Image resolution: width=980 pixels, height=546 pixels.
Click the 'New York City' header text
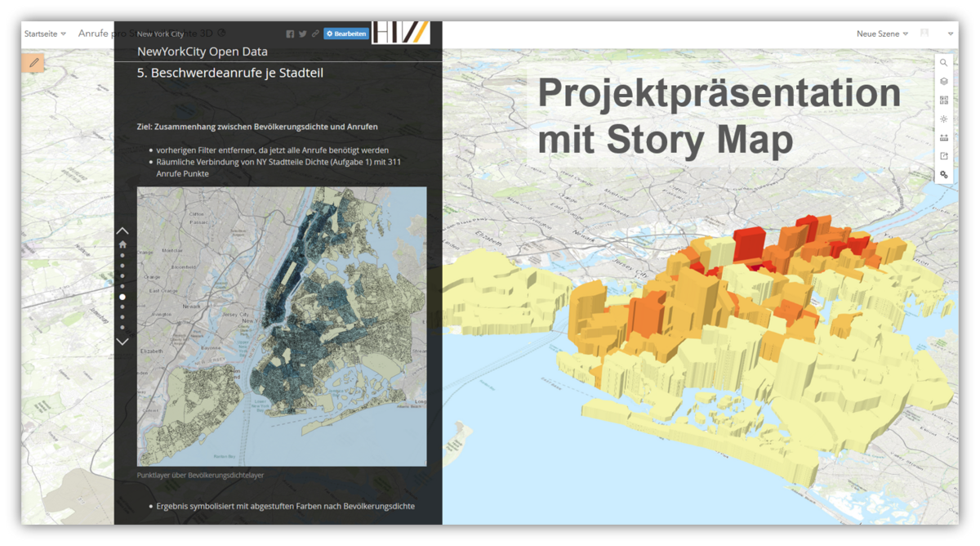pos(160,34)
